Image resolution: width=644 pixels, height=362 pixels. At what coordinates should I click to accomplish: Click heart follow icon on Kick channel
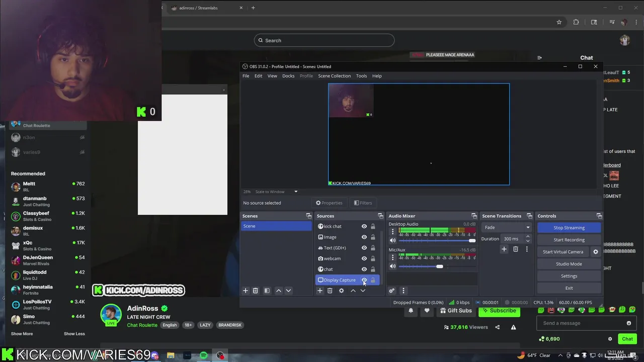pyautogui.click(x=427, y=311)
